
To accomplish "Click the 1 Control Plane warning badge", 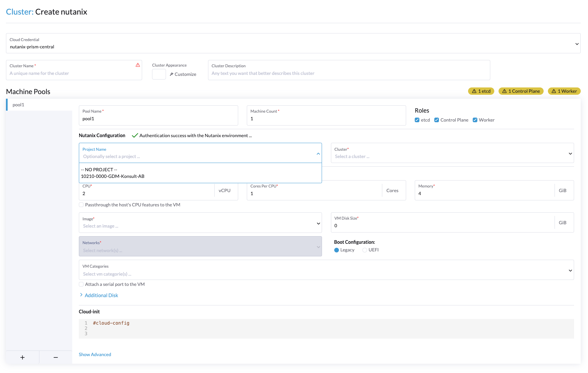I will (521, 91).
